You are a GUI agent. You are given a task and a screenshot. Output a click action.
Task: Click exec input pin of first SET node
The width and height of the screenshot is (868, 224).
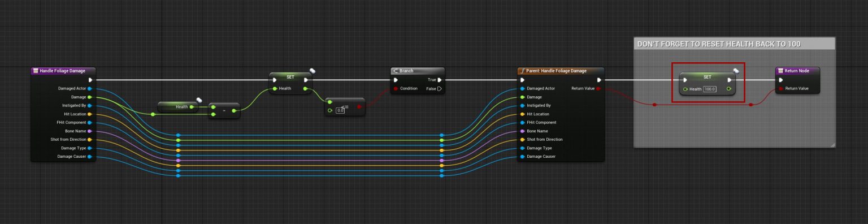tap(275, 80)
